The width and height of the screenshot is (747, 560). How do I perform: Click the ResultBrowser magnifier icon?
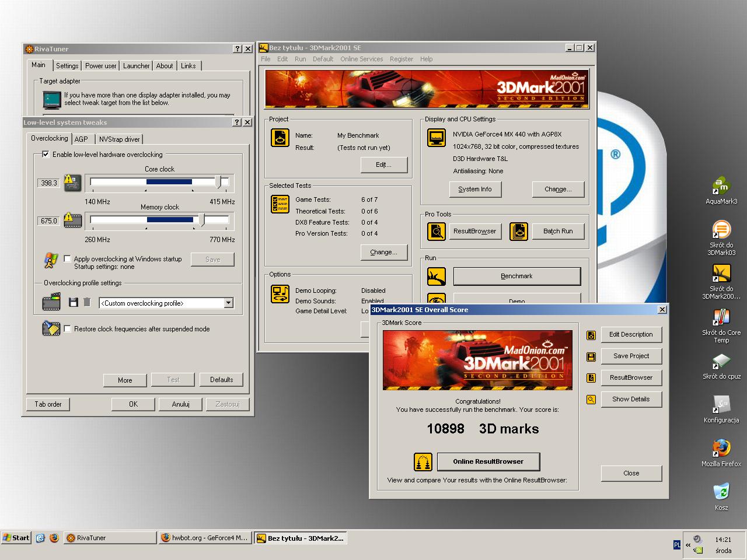pos(437,232)
